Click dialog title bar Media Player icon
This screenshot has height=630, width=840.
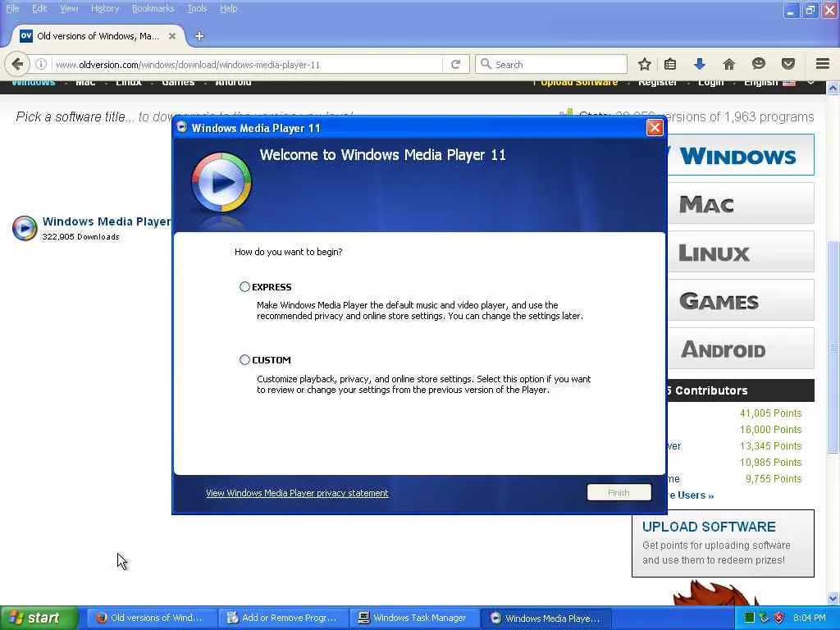[x=181, y=127]
